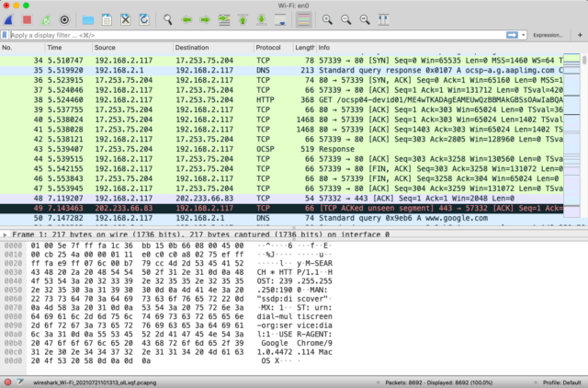Click the capture file name in status bar

tap(95, 382)
